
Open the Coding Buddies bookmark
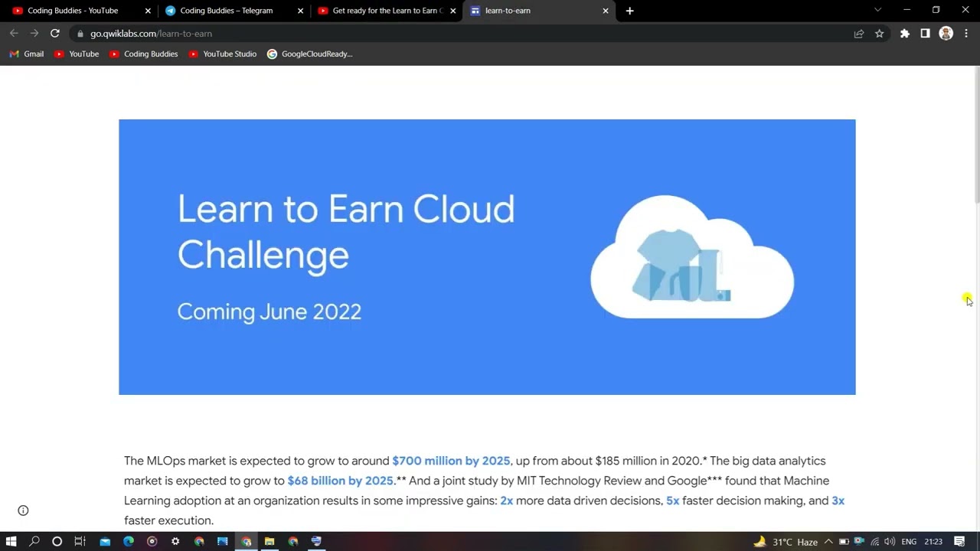[x=144, y=54]
